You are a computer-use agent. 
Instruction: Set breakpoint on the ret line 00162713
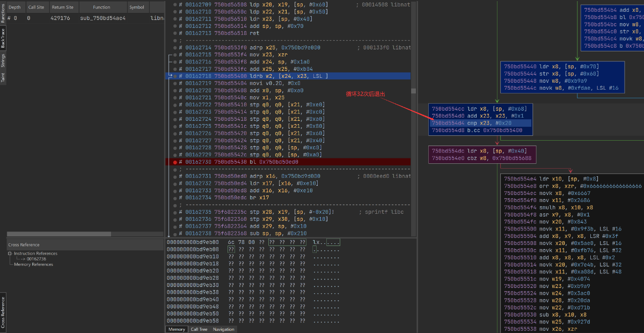click(x=174, y=33)
